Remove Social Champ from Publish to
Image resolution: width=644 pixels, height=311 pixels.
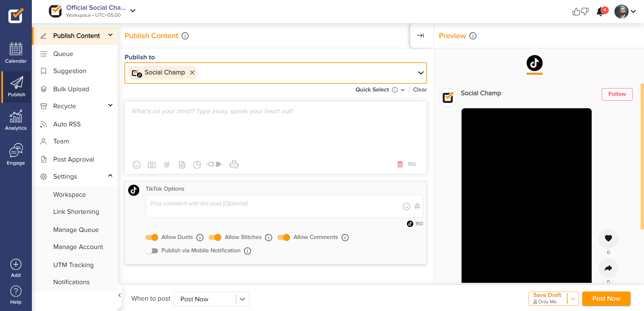(x=192, y=73)
